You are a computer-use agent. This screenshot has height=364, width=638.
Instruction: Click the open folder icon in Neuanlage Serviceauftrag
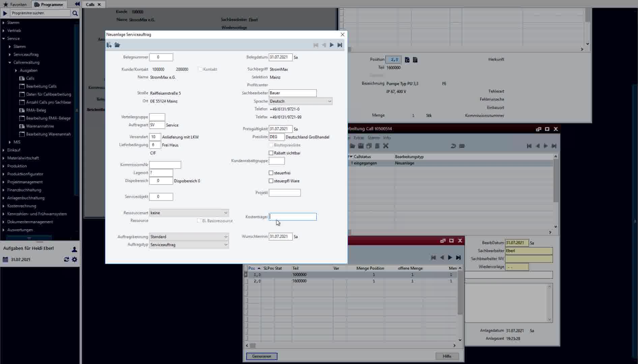[117, 45]
